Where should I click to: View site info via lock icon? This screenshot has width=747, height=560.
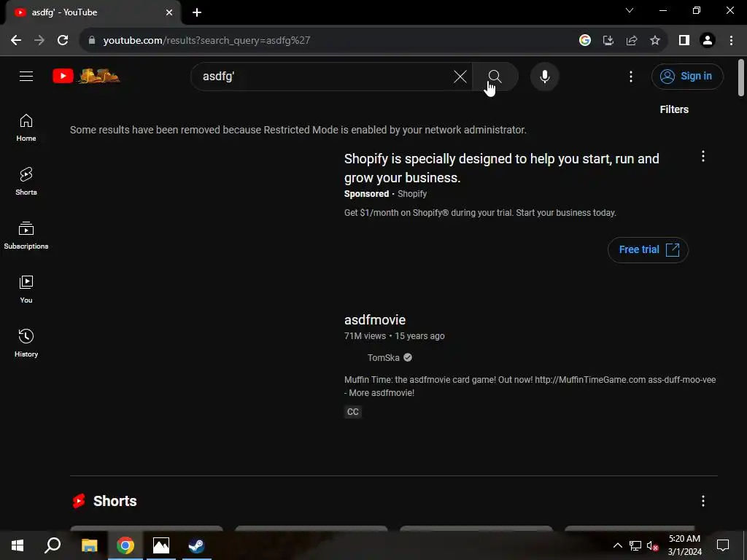(92, 40)
